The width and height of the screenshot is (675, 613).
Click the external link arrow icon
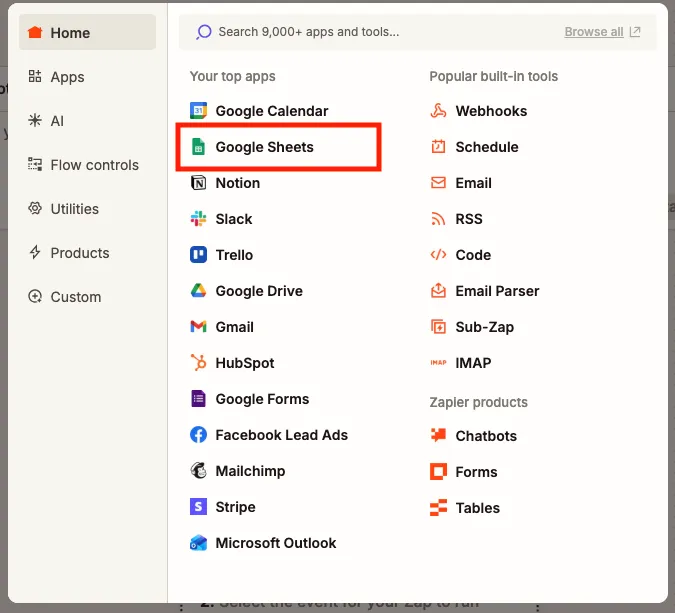pyautogui.click(x=635, y=32)
